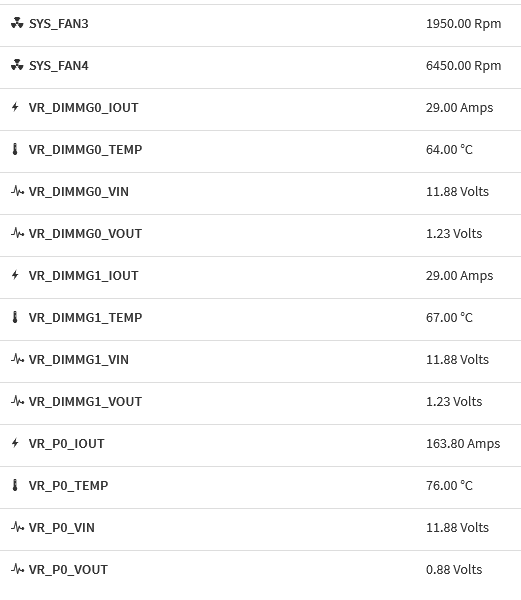Viewport: 521px width, 600px height.
Task: Click the 76.00 °C temperature value
Action: pos(449,485)
